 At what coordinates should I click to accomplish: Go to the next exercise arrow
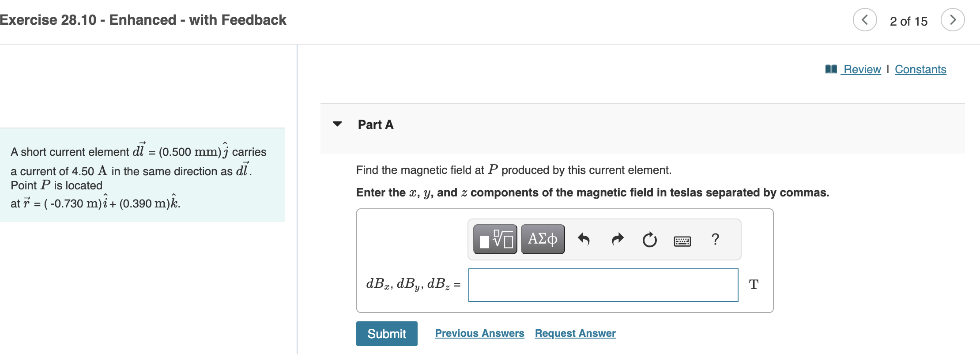coord(953,20)
